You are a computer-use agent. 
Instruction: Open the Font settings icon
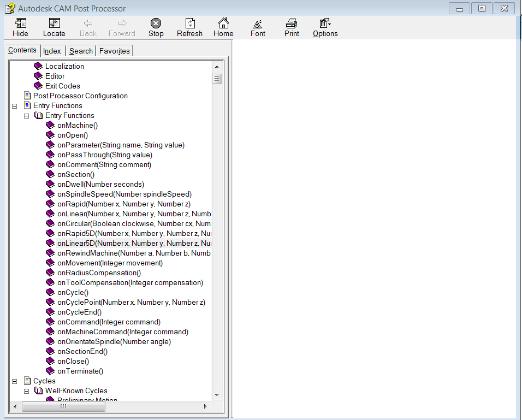[x=257, y=26]
